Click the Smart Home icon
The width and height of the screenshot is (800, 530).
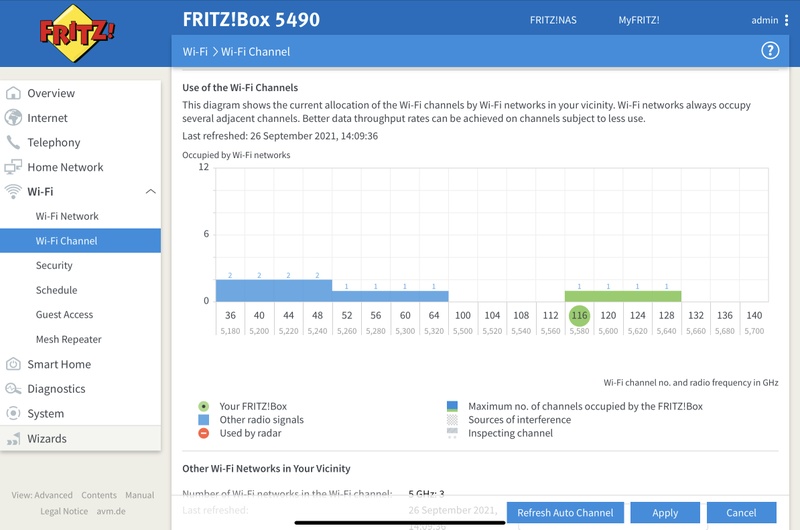13,364
